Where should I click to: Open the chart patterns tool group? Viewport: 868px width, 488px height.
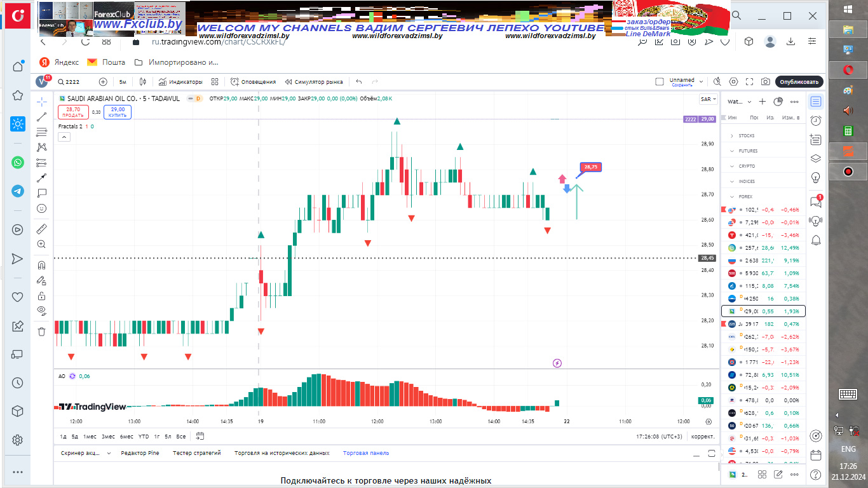pos(42,147)
